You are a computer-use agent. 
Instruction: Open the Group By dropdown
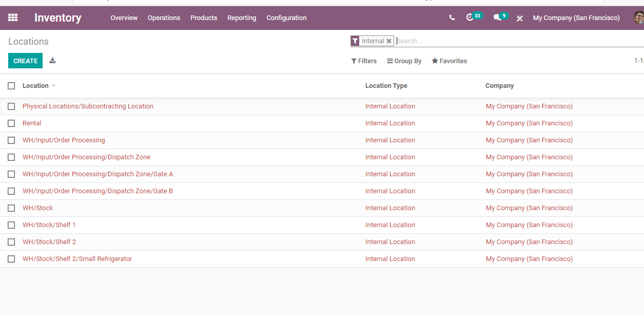404,61
